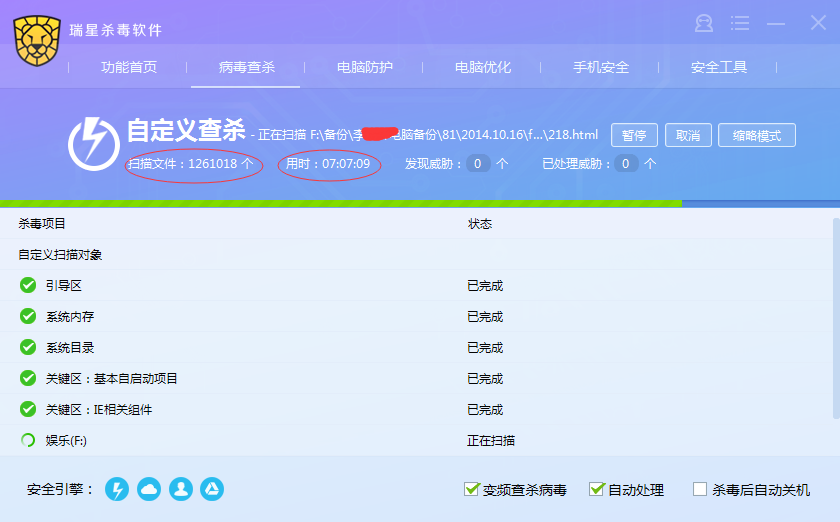Open the 电脑防护 tab
840x522 pixels.
(x=365, y=67)
